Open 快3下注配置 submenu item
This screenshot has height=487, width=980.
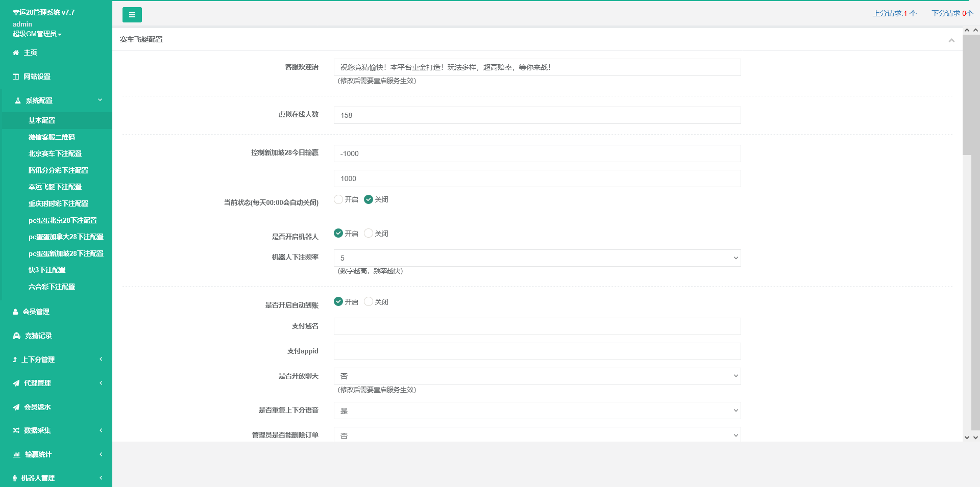click(57, 270)
